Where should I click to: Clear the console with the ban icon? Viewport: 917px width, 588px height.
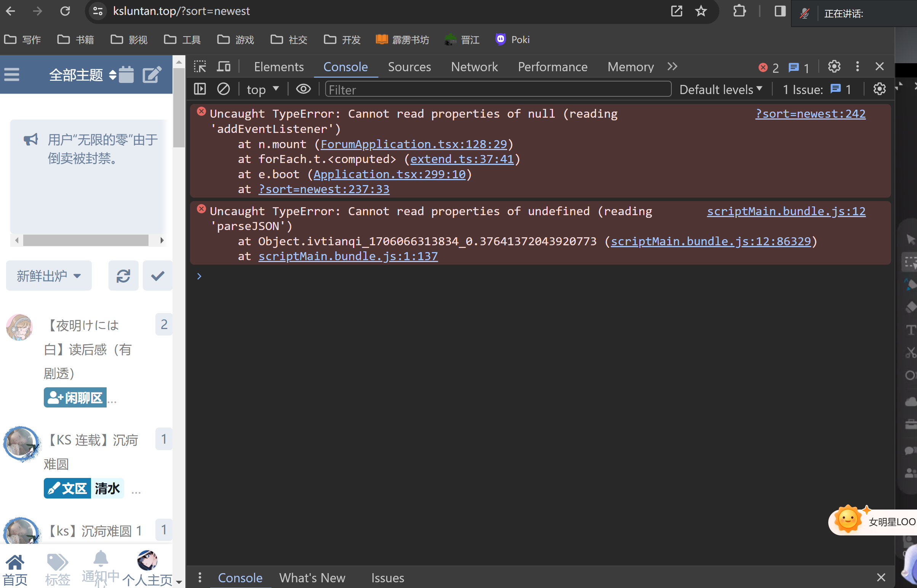223,89
